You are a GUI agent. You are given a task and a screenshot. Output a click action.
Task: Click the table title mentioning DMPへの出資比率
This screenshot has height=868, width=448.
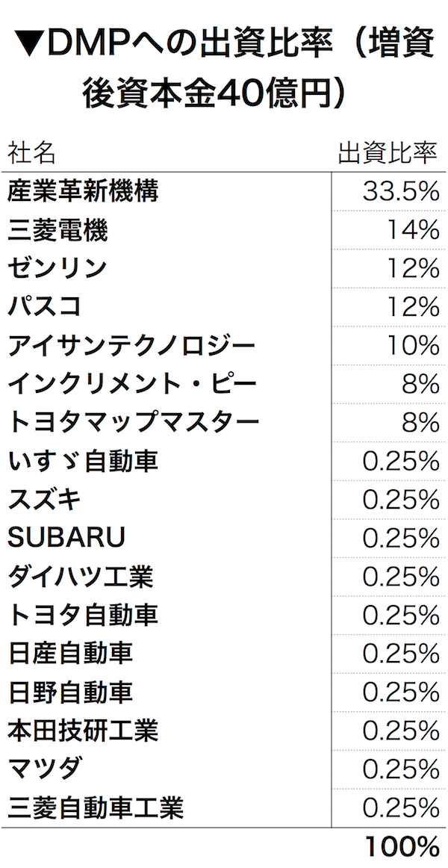(224, 69)
